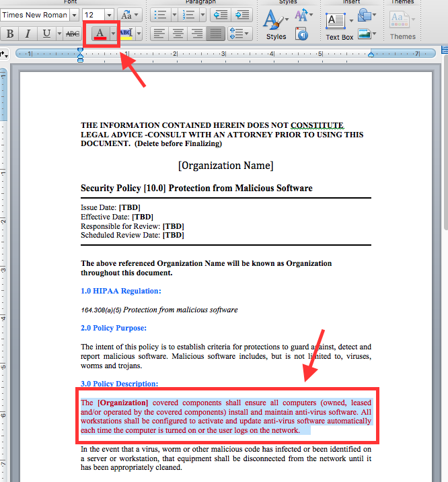Image resolution: width=448 pixels, height=482 pixels.
Task: Click the green-underlined word CONSTITUTE
Action: click(x=317, y=125)
